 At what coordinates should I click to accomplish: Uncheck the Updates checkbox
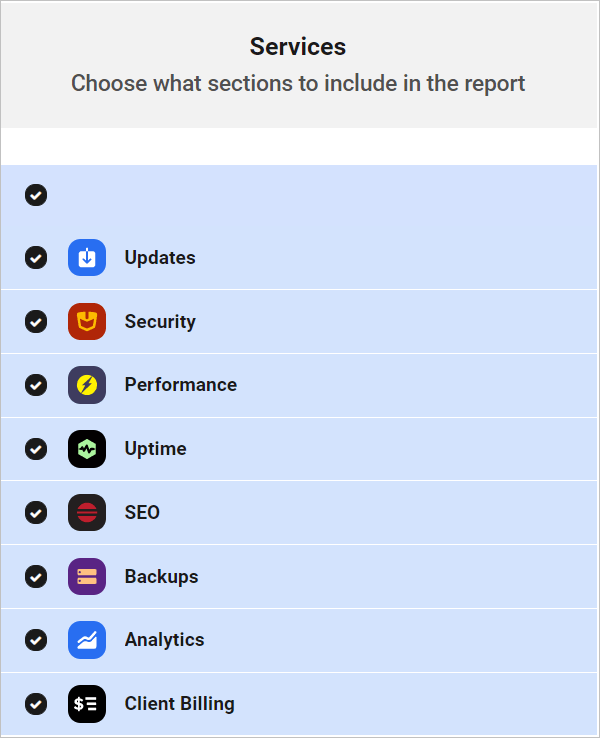click(36, 258)
